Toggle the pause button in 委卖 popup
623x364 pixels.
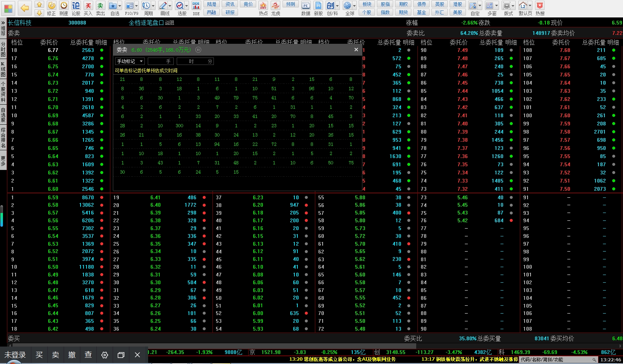coord(198,50)
